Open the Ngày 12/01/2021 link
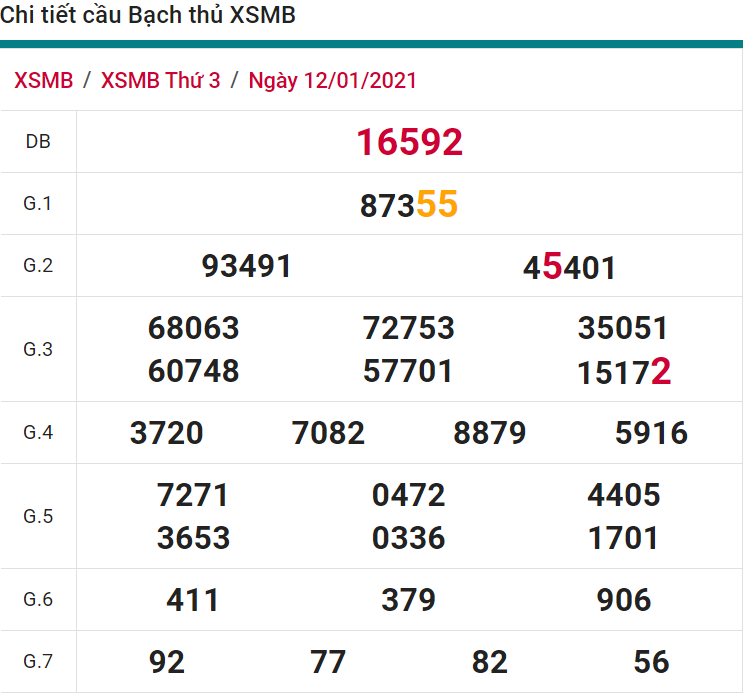 pos(332,81)
